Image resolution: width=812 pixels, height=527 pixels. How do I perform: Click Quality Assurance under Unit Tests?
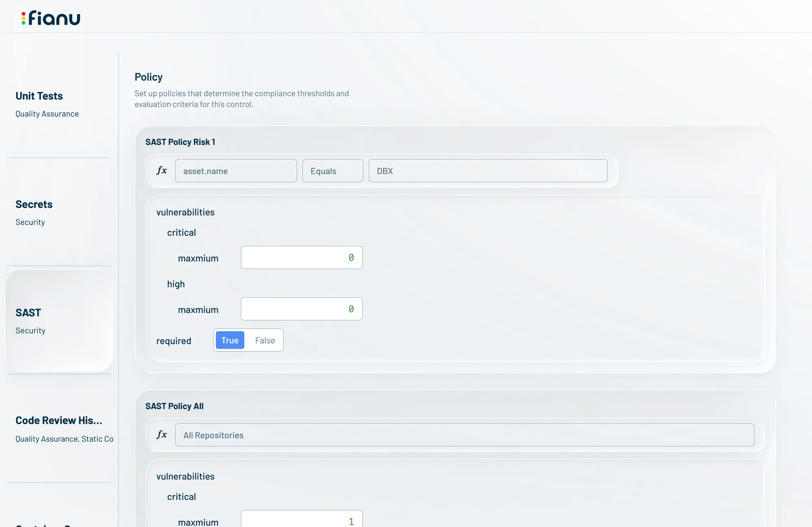click(47, 114)
